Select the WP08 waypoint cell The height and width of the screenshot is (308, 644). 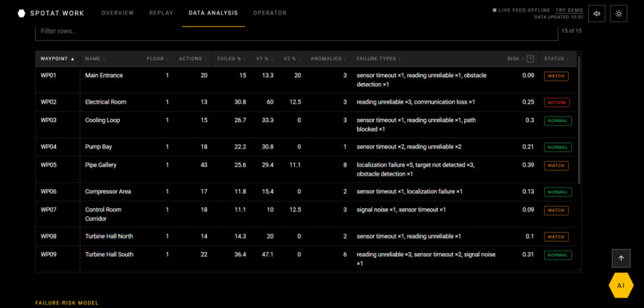tap(58, 236)
